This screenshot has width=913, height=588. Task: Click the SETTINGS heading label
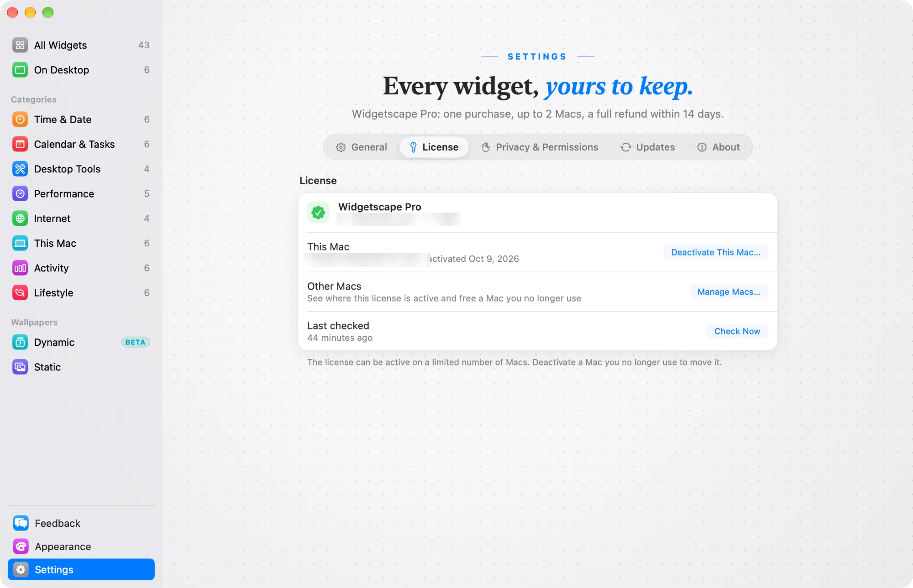537,57
